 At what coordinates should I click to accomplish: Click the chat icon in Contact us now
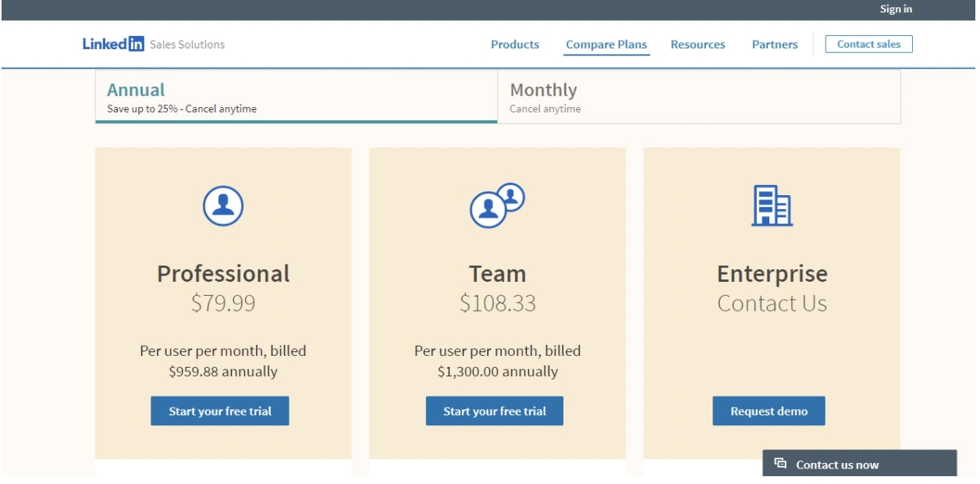click(780, 464)
